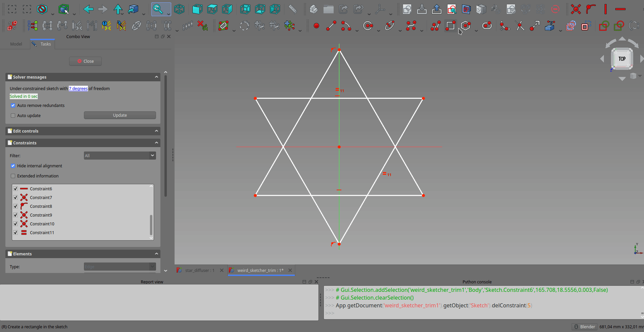This screenshot has width=644, height=332.
Task: Apply the Vertical constraint tool
Action: 605,9
